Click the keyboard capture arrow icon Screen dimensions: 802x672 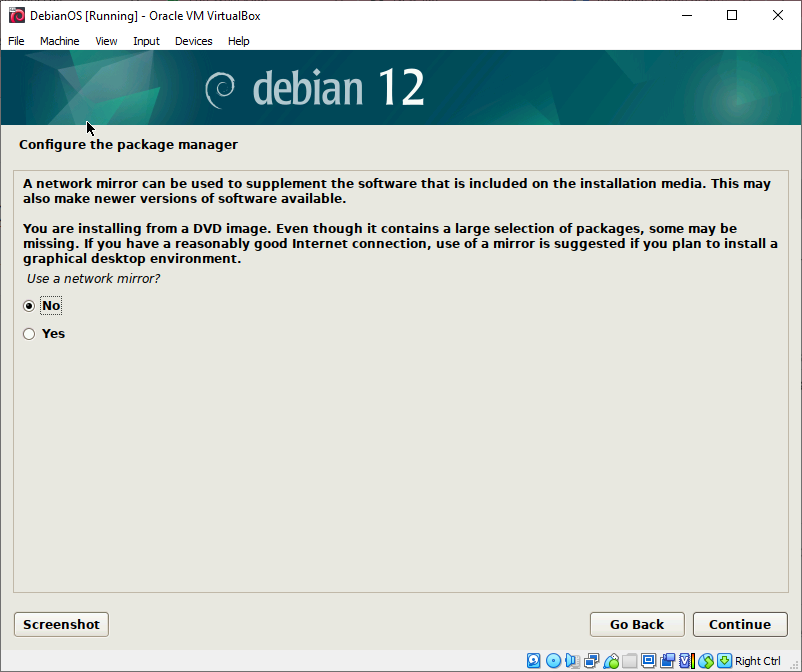coord(724,661)
